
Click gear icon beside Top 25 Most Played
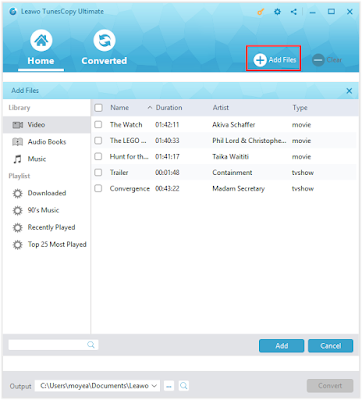(x=17, y=245)
